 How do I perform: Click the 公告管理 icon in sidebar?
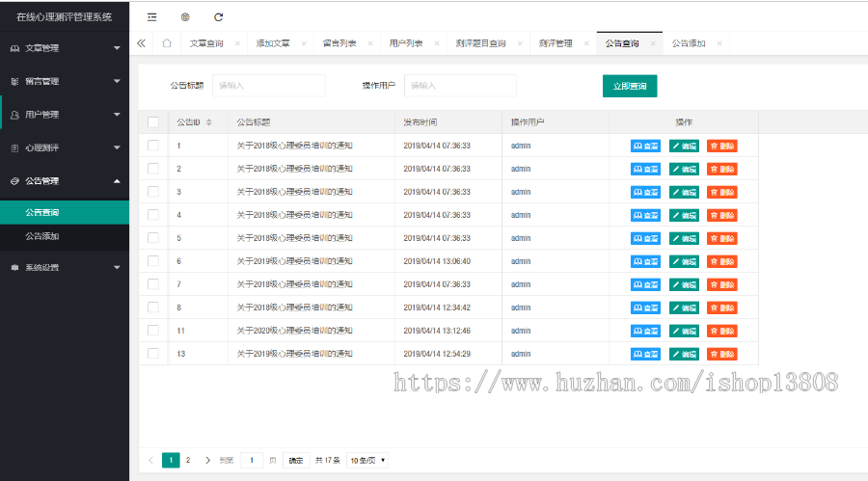coord(14,181)
